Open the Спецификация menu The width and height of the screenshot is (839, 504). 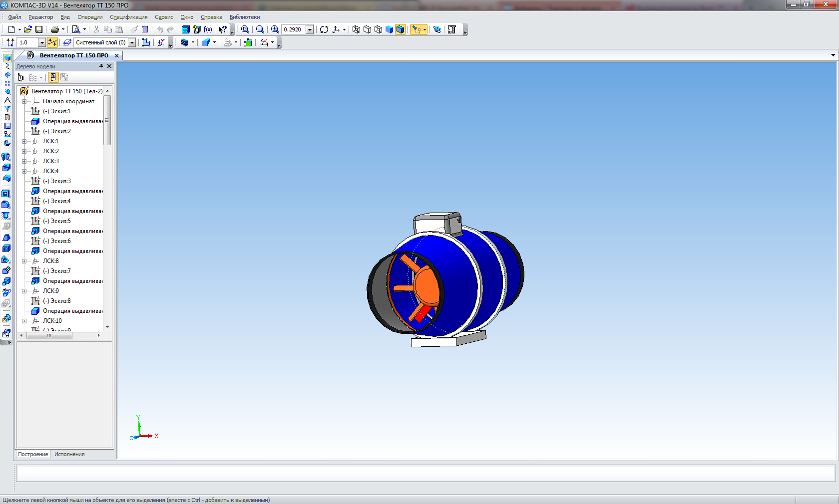129,17
